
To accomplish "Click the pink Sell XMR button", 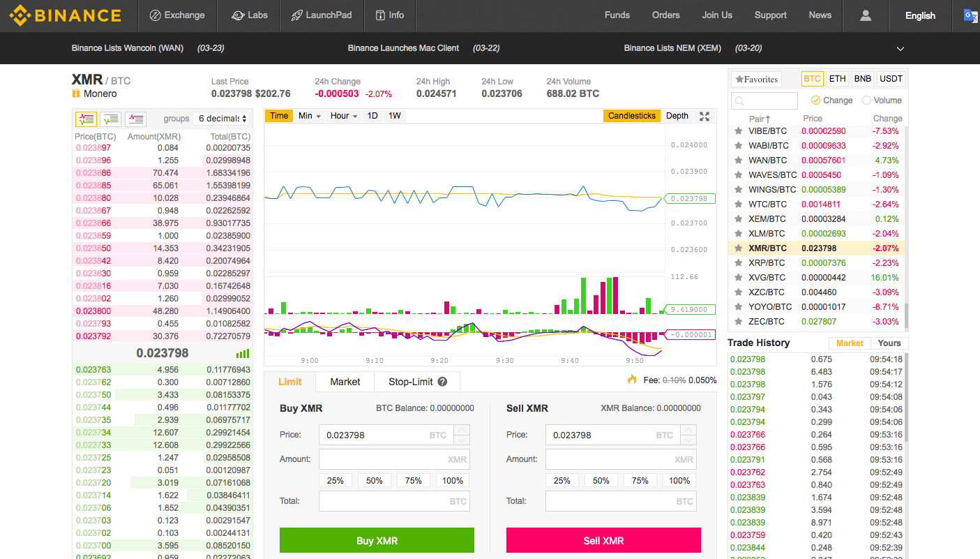I will point(603,540).
